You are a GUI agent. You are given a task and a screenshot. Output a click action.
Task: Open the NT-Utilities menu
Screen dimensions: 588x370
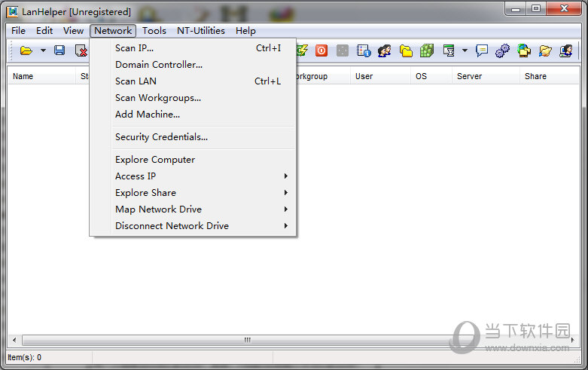[x=201, y=31]
